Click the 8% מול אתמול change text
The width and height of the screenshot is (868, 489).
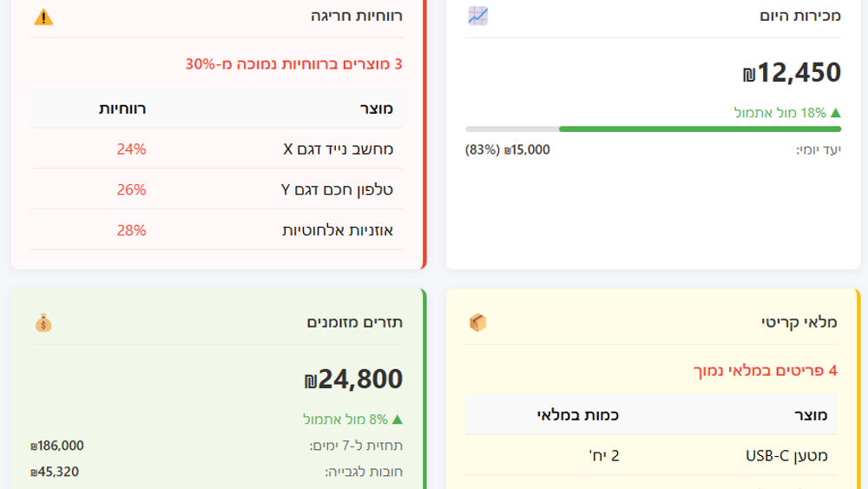pyautogui.click(x=345, y=420)
